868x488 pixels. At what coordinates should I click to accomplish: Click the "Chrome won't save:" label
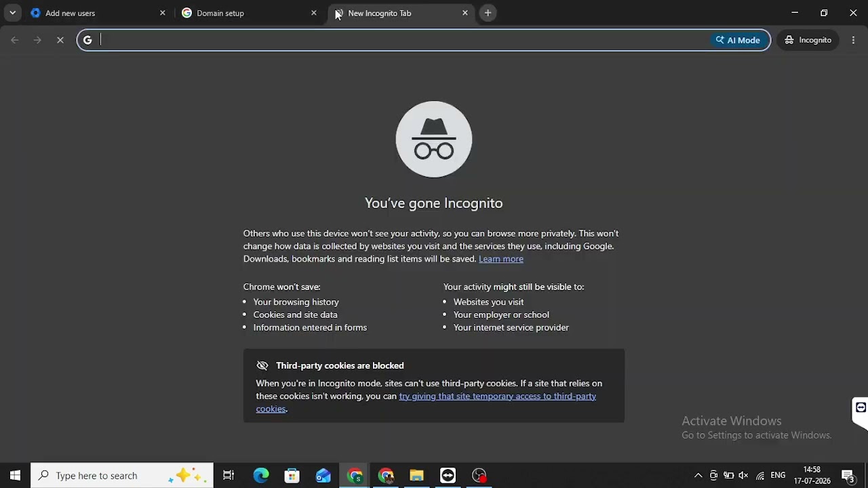click(281, 287)
